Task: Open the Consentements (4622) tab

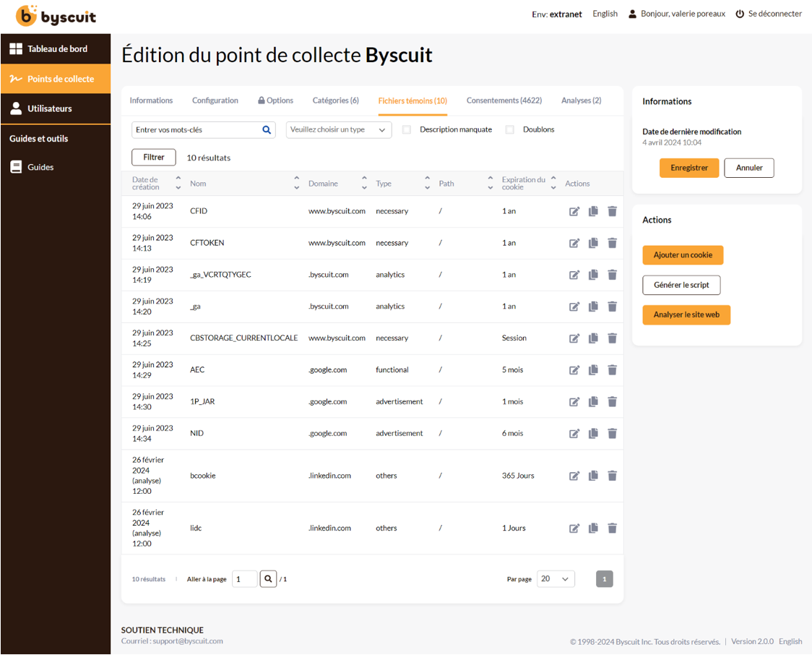Action: click(x=504, y=100)
